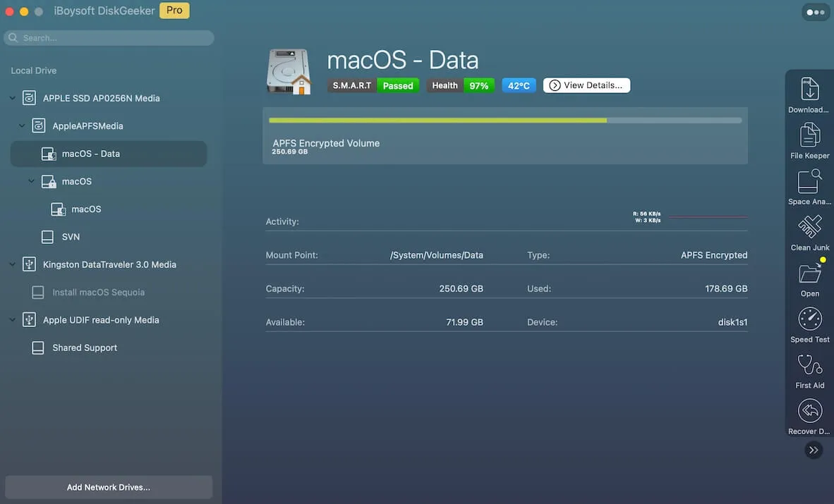Click the macOS - Data title heading
834x504 pixels.
[x=403, y=59]
